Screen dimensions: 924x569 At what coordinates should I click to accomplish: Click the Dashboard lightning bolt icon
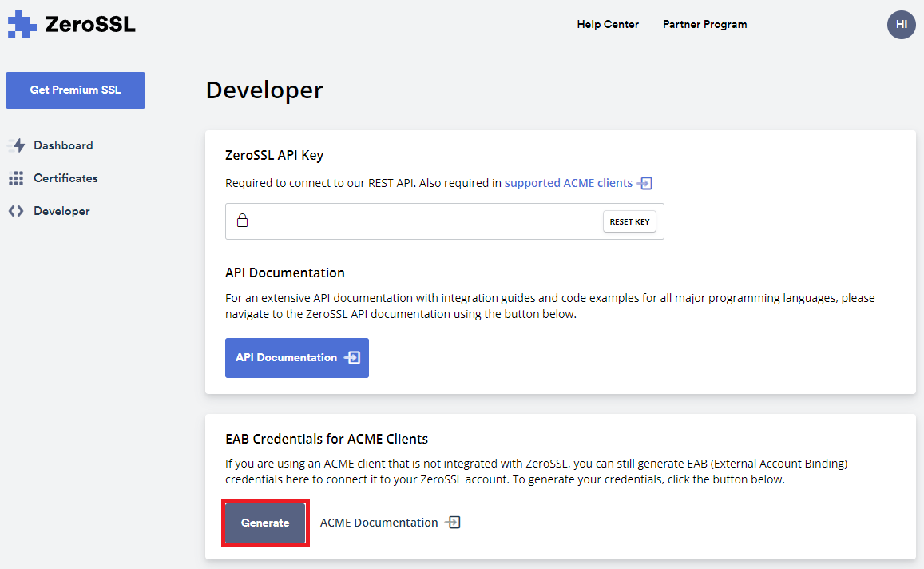pyautogui.click(x=17, y=145)
